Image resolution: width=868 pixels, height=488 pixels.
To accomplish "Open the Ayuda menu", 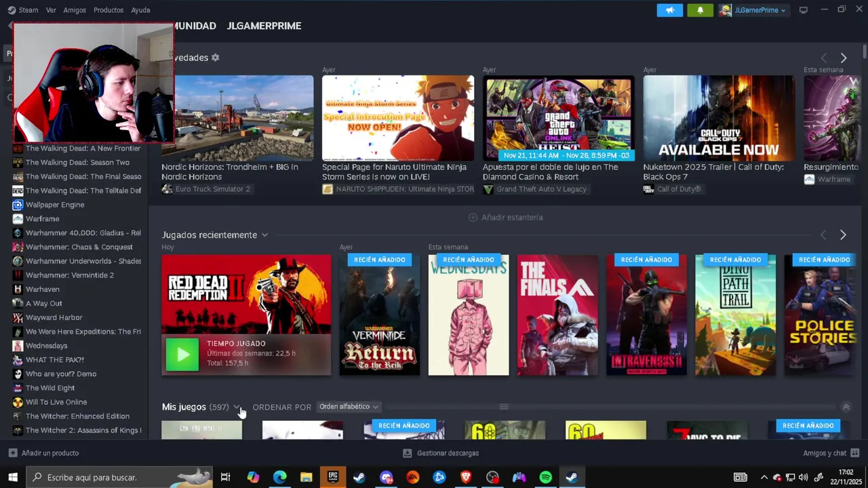I will 140,10.
